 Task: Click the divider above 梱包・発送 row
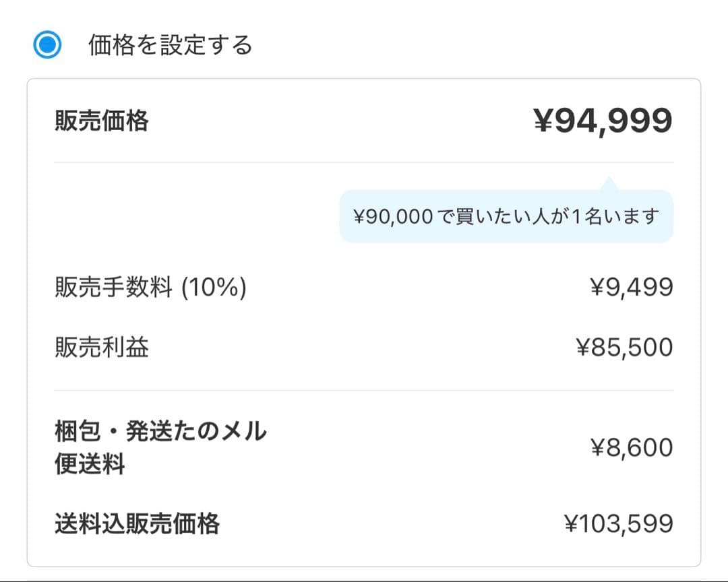click(x=364, y=389)
